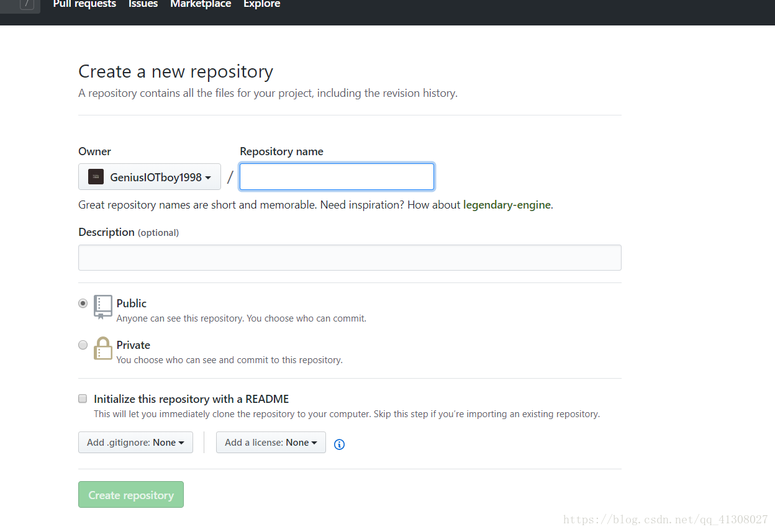Open Explore in the header
Image resolution: width=775 pixels, height=532 pixels.
click(261, 4)
